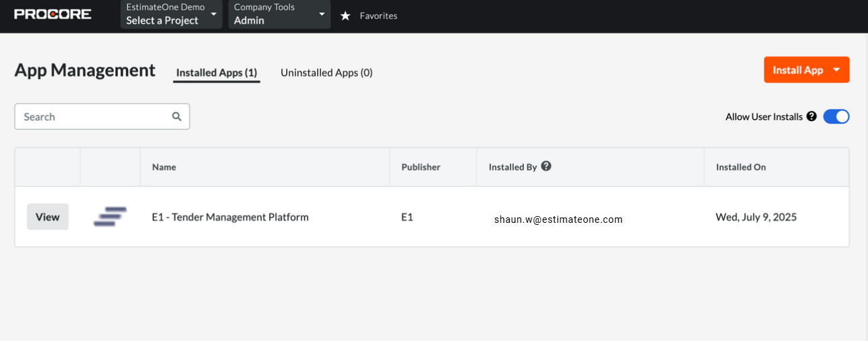Click the search magnifier icon
Screen dimensions: 868x341
[x=177, y=116]
